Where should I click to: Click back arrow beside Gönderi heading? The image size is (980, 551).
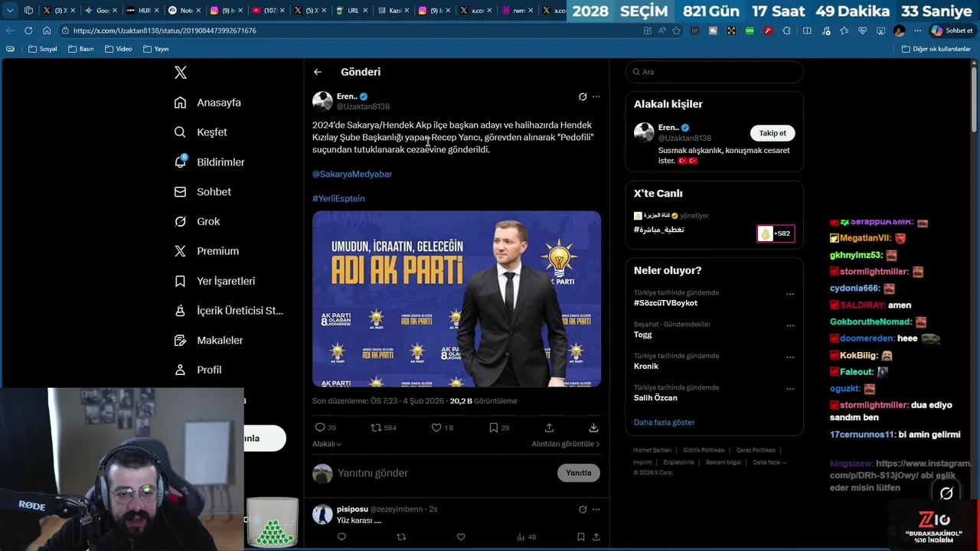pyautogui.click(x=318, y=72)
